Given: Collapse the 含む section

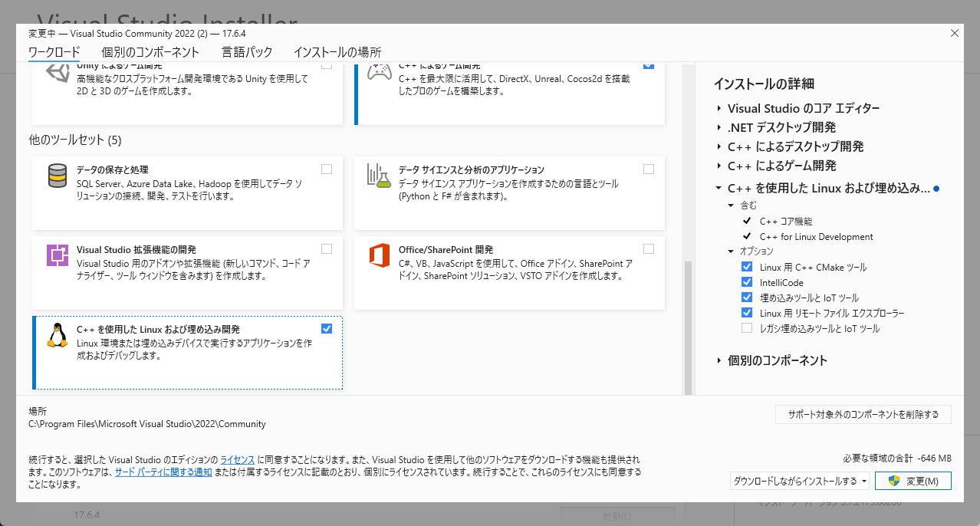Looking at the screenshot, I should point(731,205).
